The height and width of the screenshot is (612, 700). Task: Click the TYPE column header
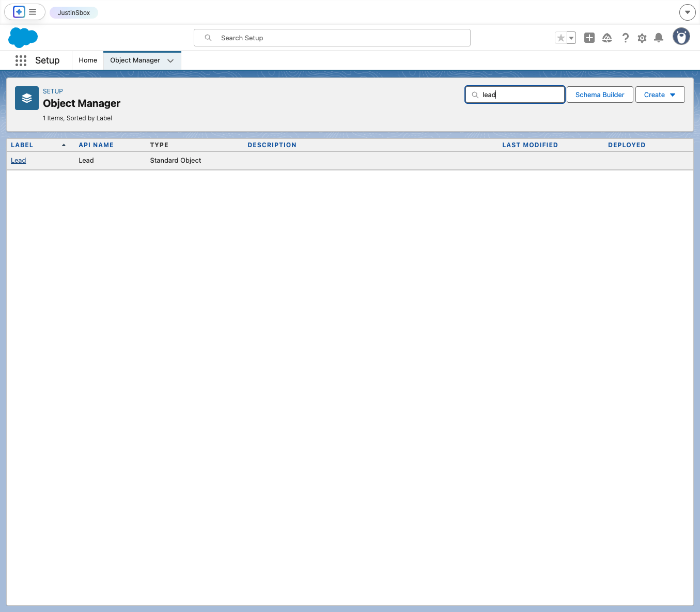point(159,145)
